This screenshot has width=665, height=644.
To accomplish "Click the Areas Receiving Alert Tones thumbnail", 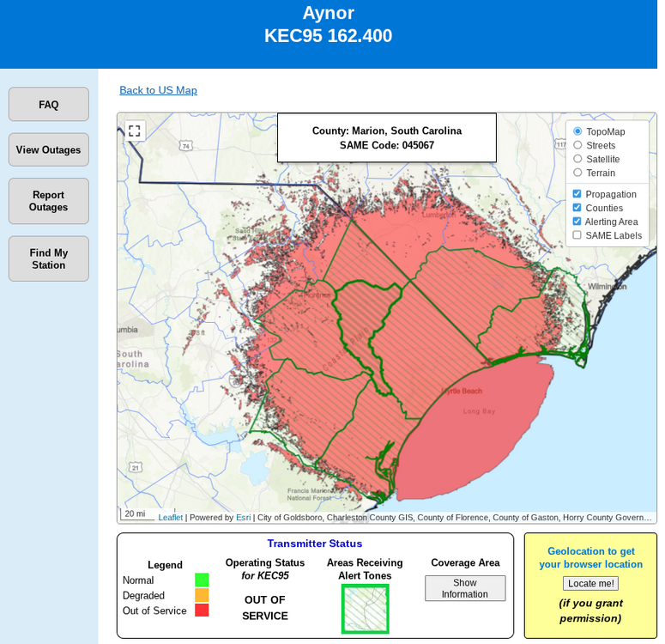I will (365, 609).
